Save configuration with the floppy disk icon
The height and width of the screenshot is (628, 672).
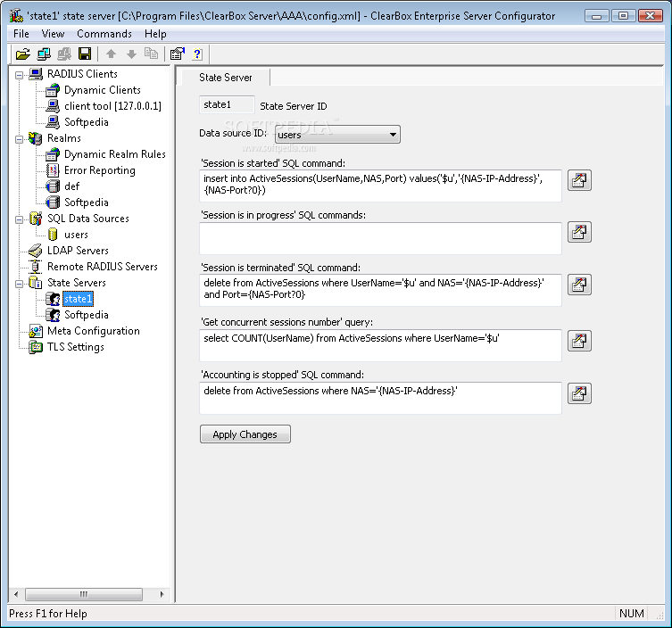click(x=85, y=54)
